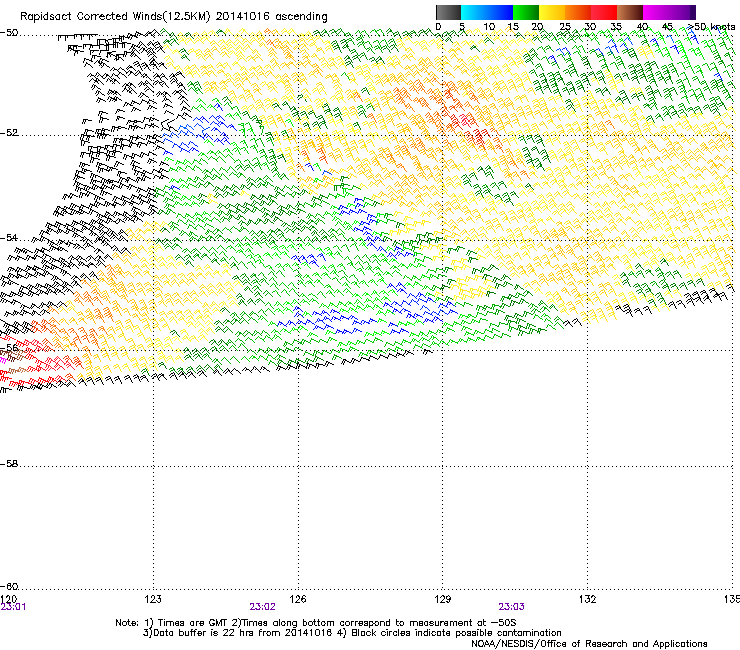Click the latitude label '-58'
The height and width of the screenshot is (650, 740).
click(x=9, y=464)
